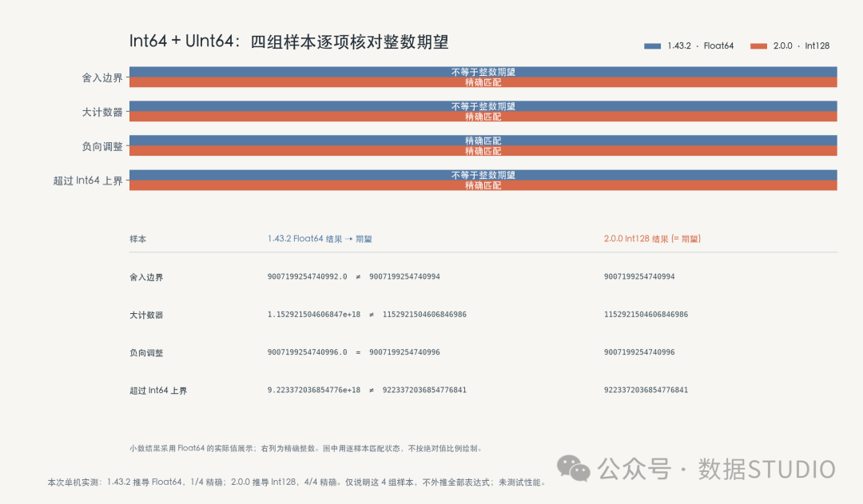Select the legend label "2.0.0 · Int128"
Image resolution: width=863 pixels, height=504 pixels.
click(x=801, y=46)
